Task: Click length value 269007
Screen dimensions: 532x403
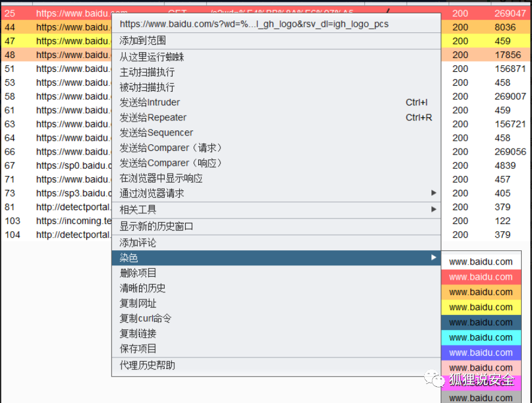Action: [510, 96]
